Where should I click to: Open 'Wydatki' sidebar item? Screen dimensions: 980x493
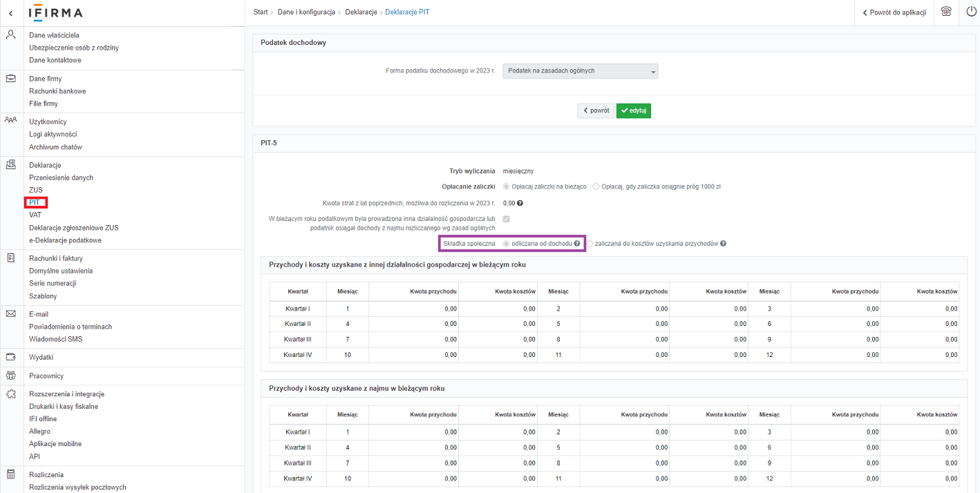click(41, 358)
